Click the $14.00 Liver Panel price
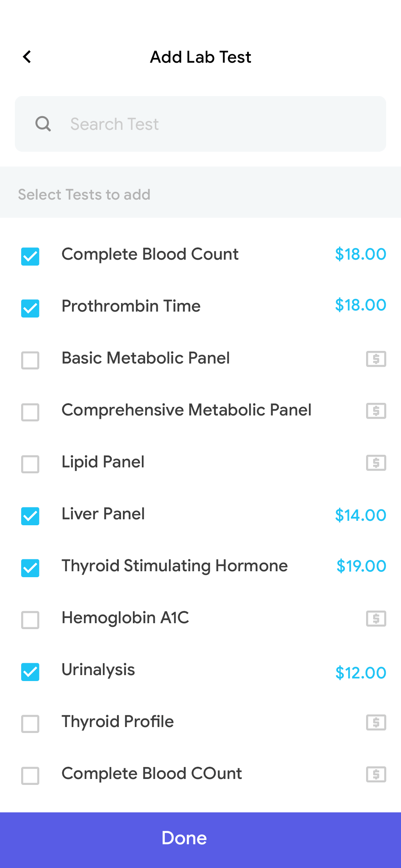 (x=360, y=515)
